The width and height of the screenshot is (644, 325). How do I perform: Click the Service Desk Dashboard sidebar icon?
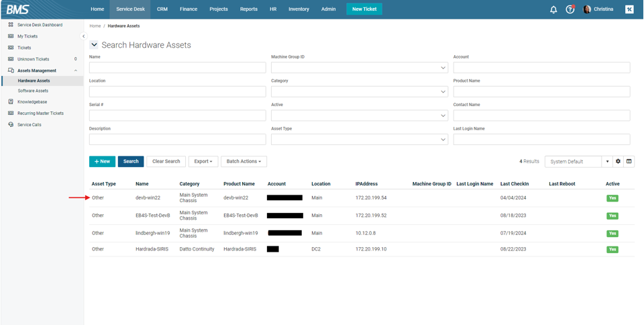[x=11, y=25]
